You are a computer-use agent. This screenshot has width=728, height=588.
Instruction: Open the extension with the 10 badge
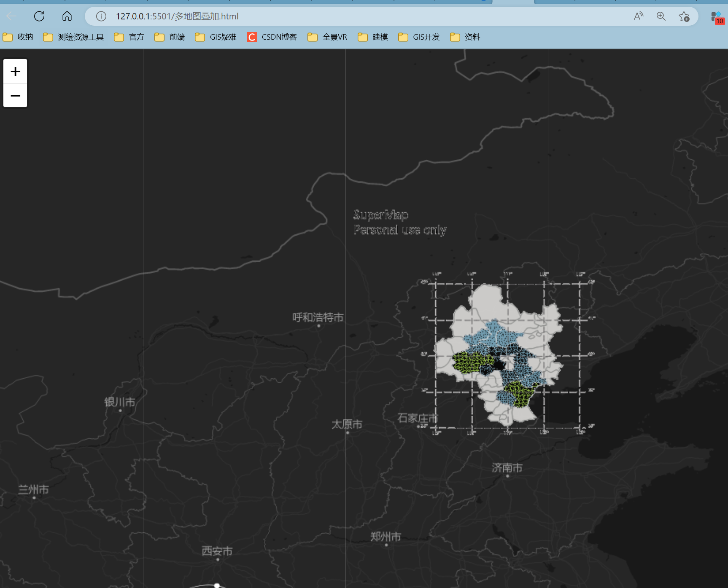click(717, 17)
